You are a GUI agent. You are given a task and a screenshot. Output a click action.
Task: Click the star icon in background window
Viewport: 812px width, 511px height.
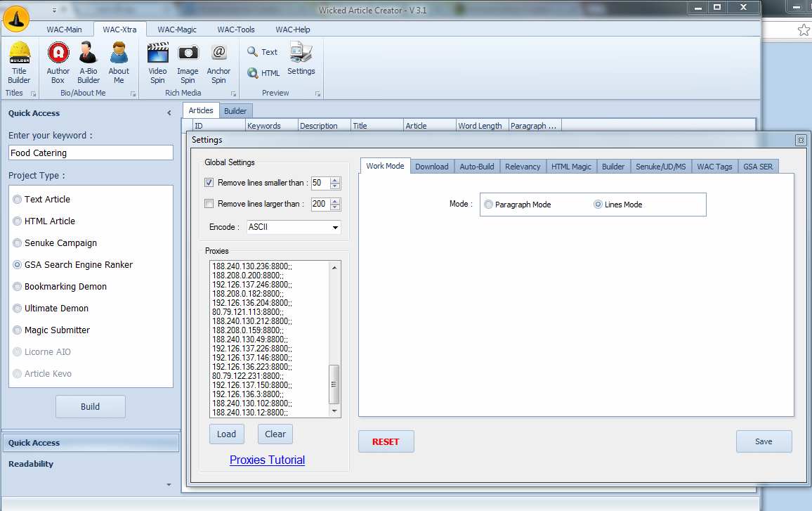pyautogui.click(x=803, y=30)
